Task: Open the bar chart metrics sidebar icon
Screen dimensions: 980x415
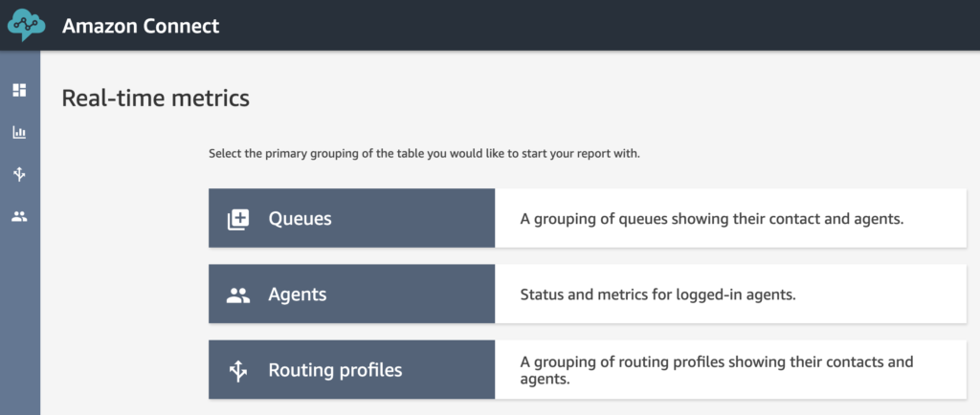Action: point(19,132)
